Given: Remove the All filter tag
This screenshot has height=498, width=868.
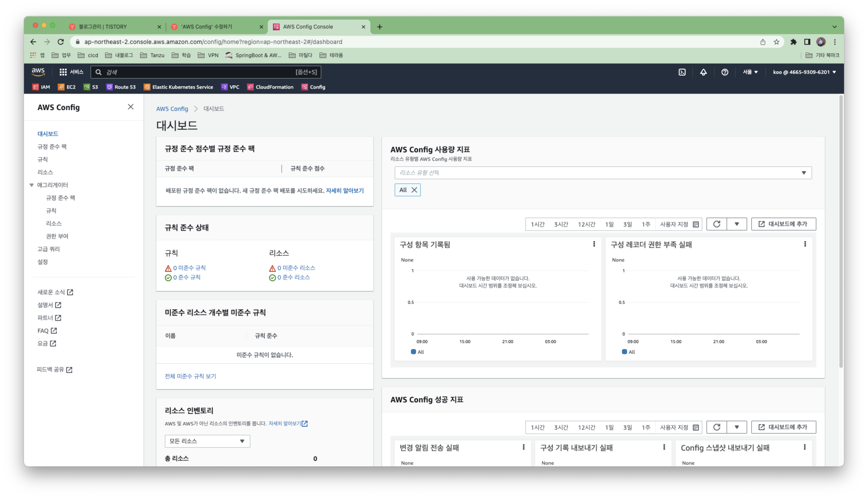Looking at the screenshot, I should 414,190.
